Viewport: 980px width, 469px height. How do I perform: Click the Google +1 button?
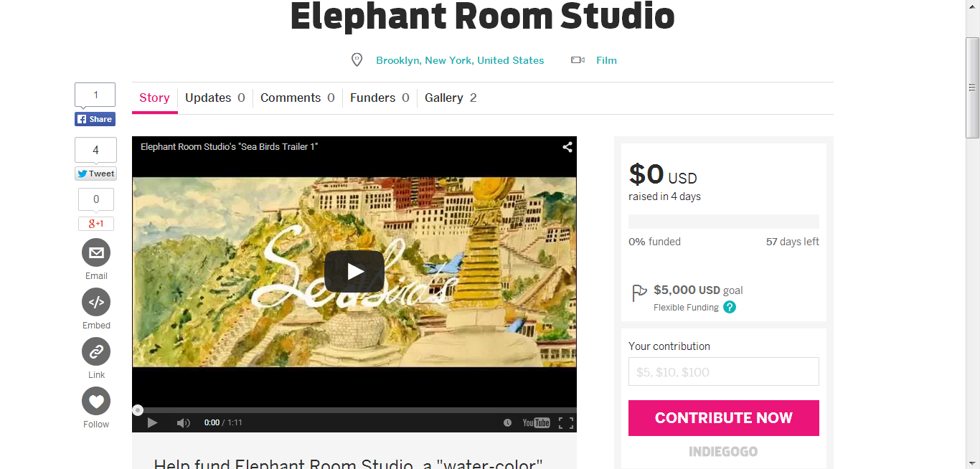(96, 224)
